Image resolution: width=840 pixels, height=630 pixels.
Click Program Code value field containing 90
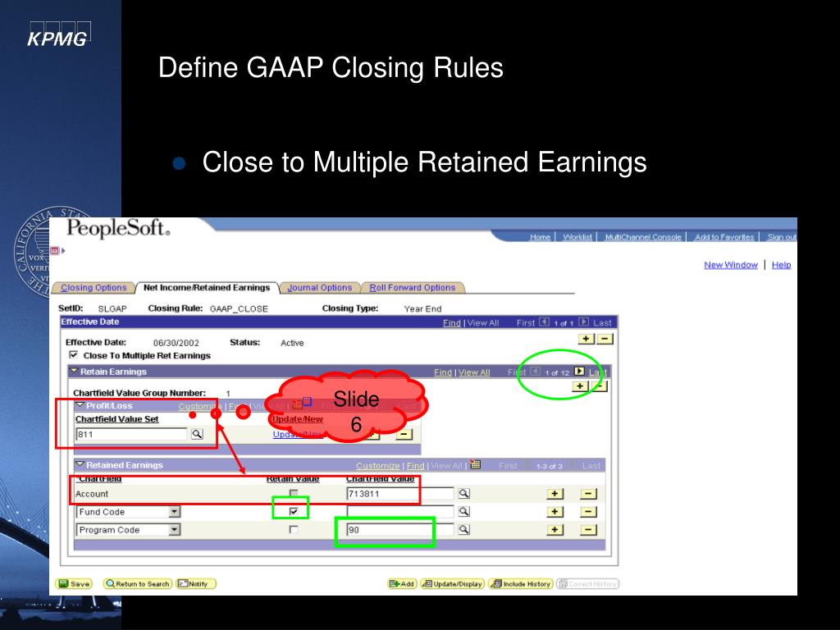point(400,529)
